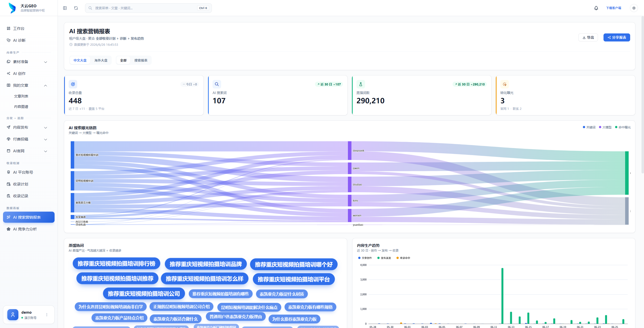
Task: Toggle 收录命中 series in trend chart
Action: tap(403, 258)
